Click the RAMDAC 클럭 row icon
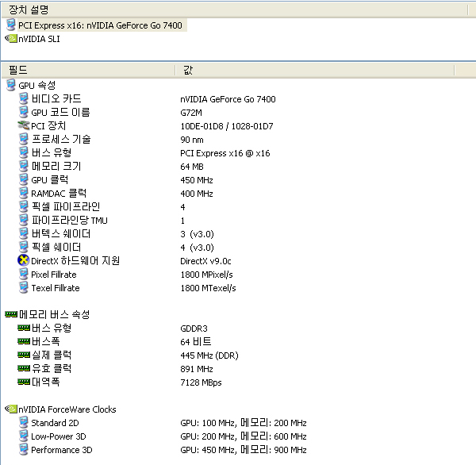 (24, 193)
